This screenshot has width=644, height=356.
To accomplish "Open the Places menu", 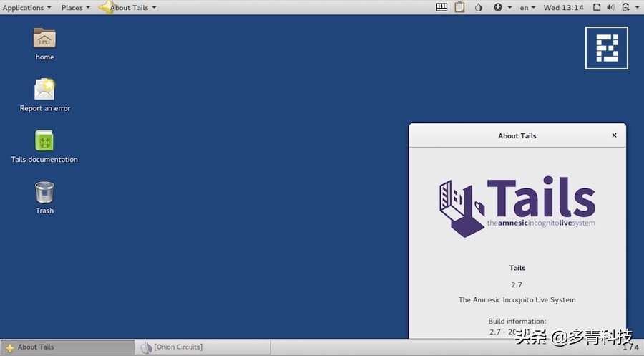I will [76, 7].
